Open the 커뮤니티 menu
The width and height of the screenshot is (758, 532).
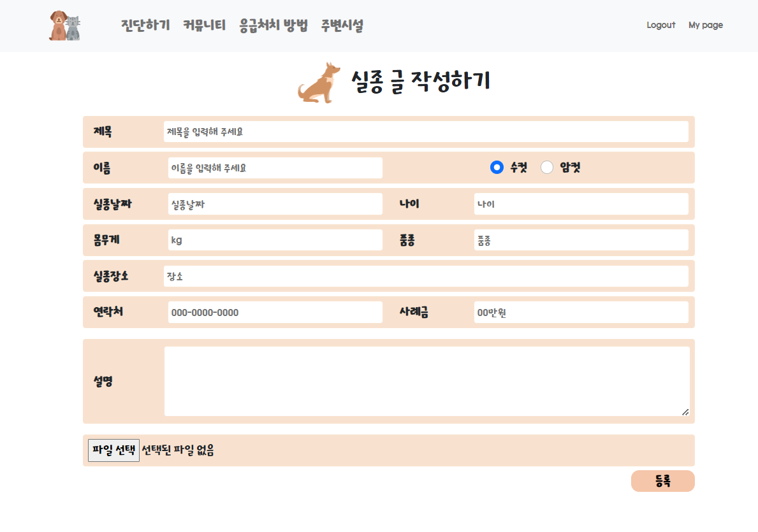click(203, 25)
